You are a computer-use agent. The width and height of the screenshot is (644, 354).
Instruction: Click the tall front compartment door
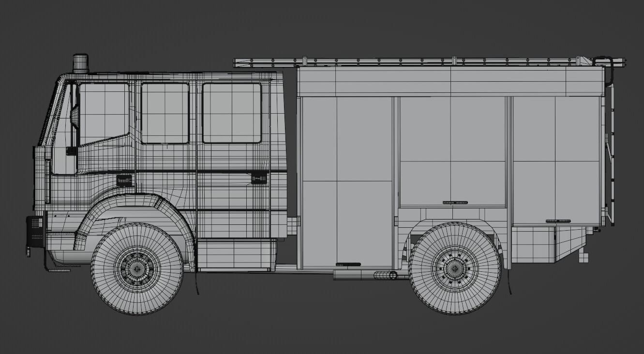pos(346,182)
